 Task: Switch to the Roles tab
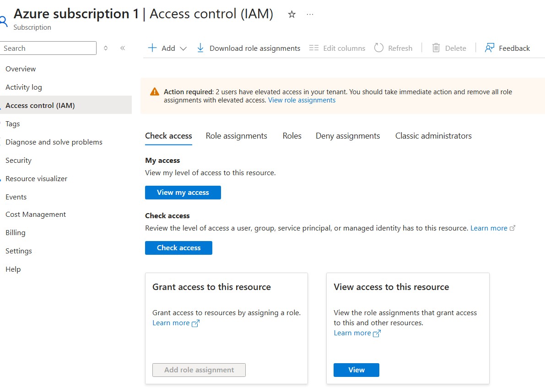(292, 136)
